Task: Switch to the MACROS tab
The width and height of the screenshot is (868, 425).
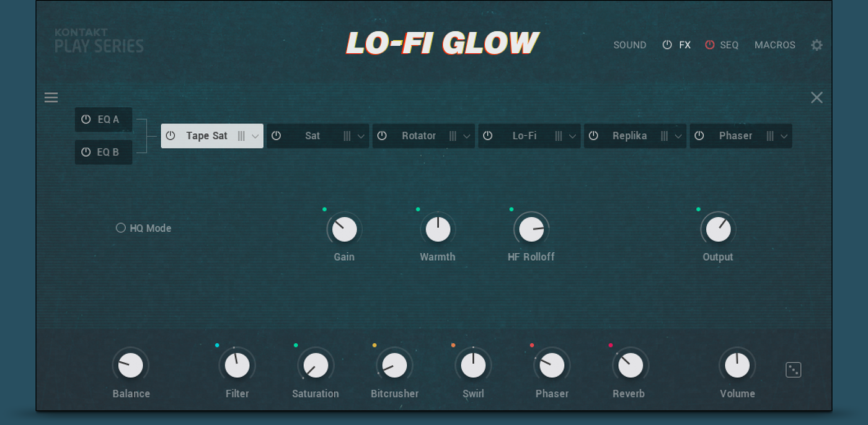Action: tap(775, 45)
